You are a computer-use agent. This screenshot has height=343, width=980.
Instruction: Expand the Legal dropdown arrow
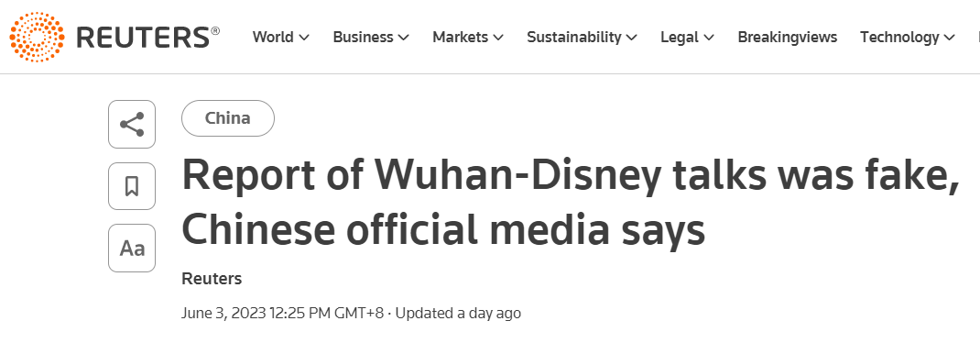click(x=709, y=38)
